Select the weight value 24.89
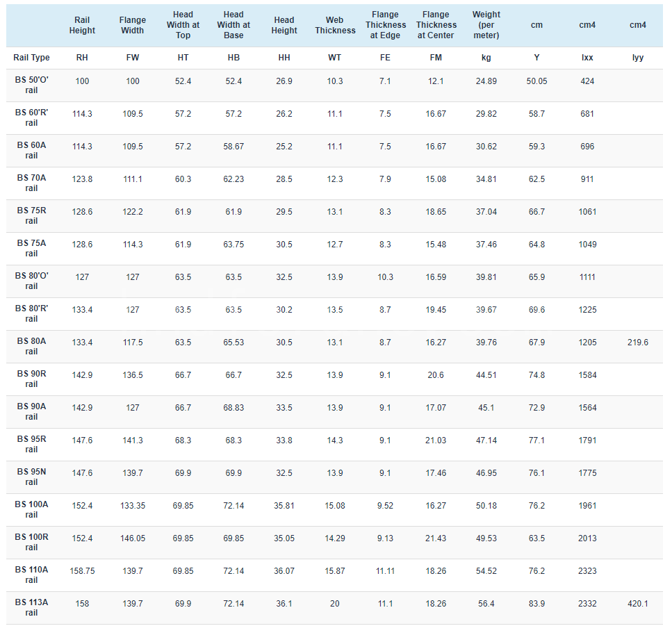672x626 pixels. pyautogui.click(x=486, y=81)
